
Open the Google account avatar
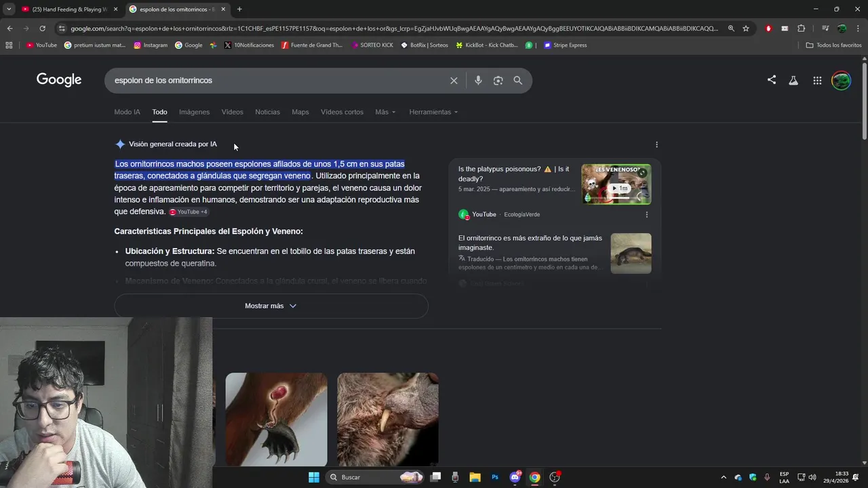[841, 80]
